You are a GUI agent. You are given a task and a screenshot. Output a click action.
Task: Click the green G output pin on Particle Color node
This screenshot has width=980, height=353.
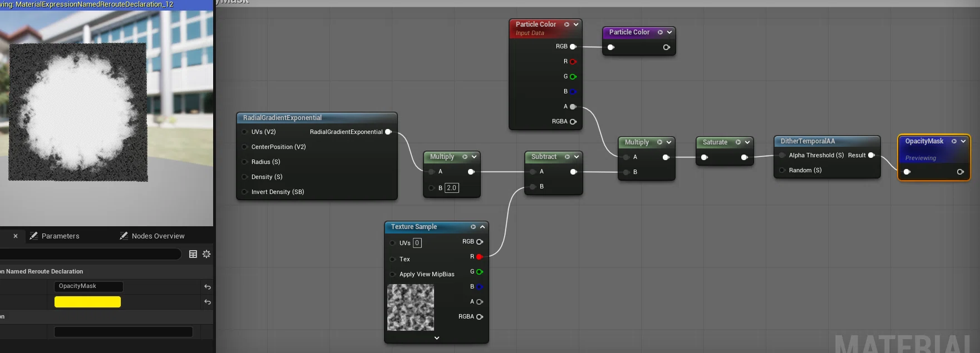(x=573, y=77)
